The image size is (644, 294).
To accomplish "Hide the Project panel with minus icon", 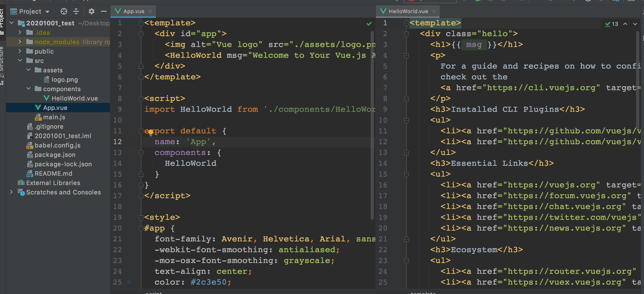I will [x=104, y=11].
